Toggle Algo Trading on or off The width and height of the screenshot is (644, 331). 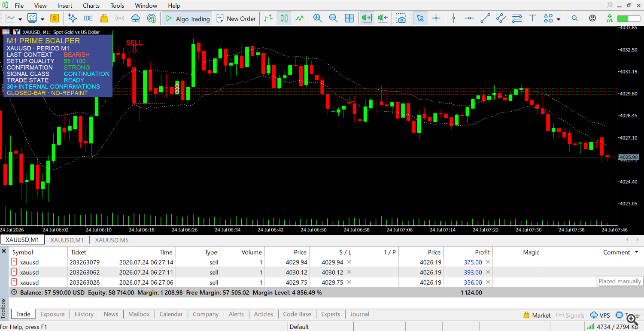click(x=188, y=18)
